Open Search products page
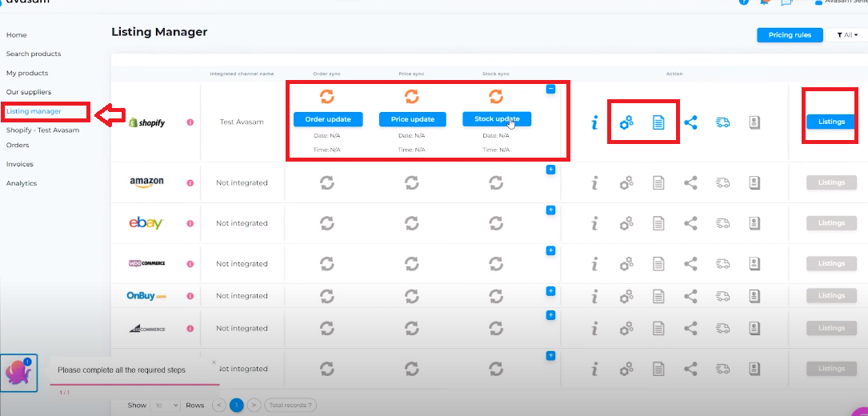The height and width of the screenshot is (416, 868). click(x=34, y=54)
